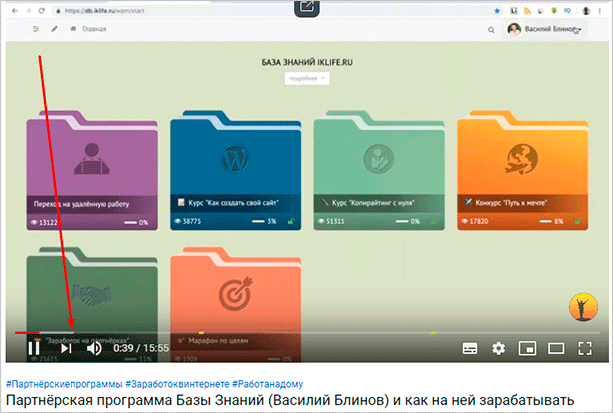The height and width of the screenshot is (413, 613).
Task: Click the user avatar photo
Action: [x=514, y=29]
